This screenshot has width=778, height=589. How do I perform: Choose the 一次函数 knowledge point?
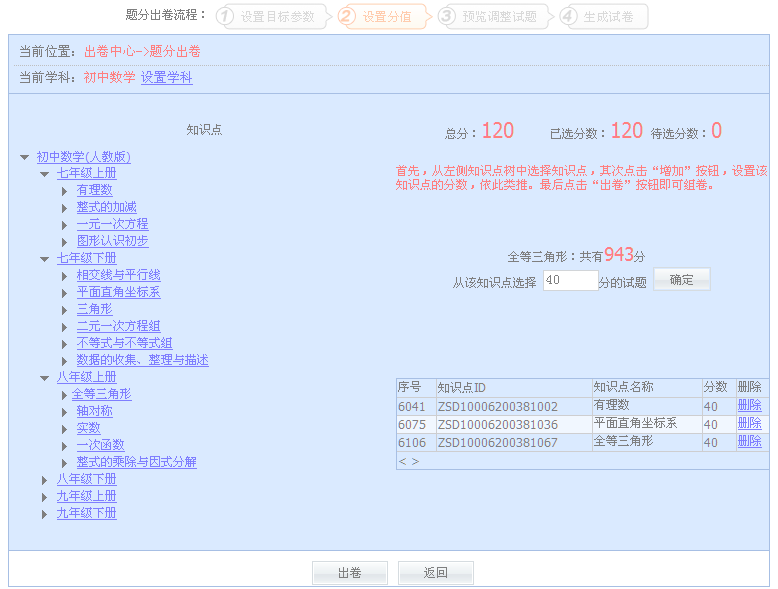100,445
